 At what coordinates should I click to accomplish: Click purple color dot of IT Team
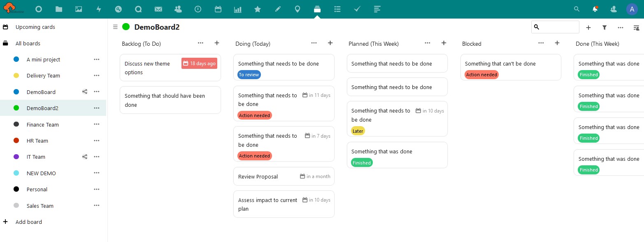pyautogui.click(x=16, y=157)
